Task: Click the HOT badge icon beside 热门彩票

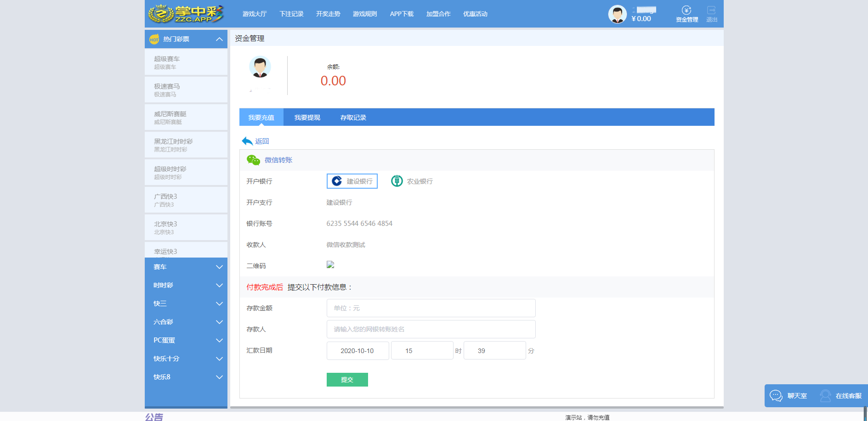Action: click(x=154, y=39)
